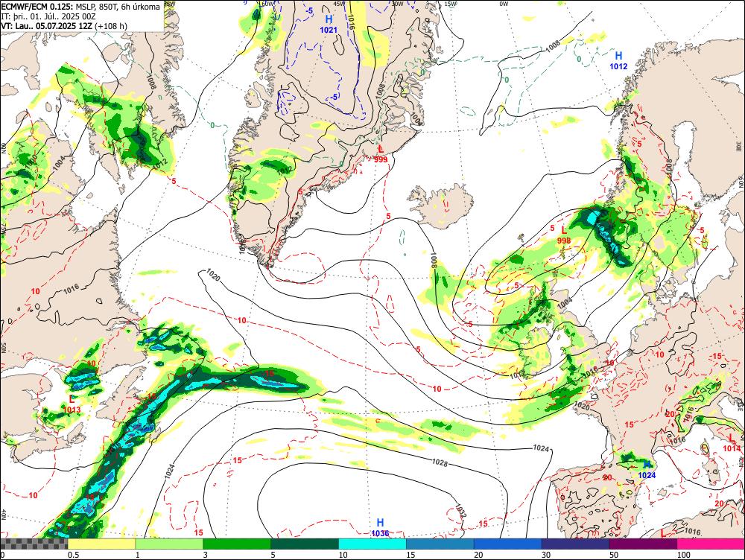This screenshot has width=745, height=560.
Task: Click the dark navy 30–50 mm legend swatch
Action: (x=575, y=544)
